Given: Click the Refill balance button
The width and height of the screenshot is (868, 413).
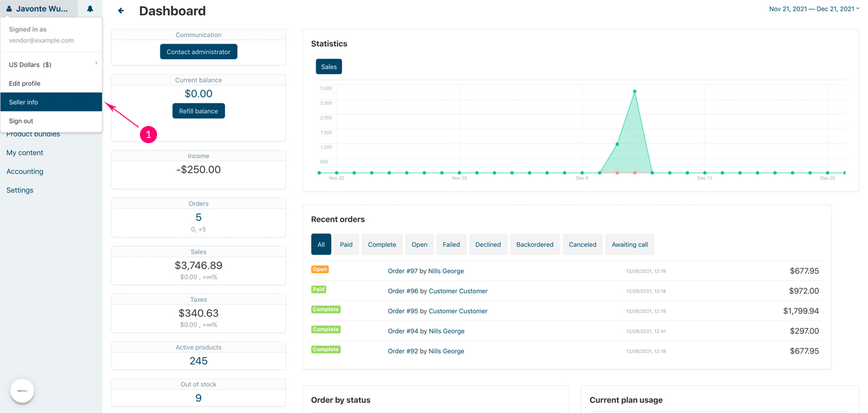Looking at the screenshot, I should coord(198,111).
